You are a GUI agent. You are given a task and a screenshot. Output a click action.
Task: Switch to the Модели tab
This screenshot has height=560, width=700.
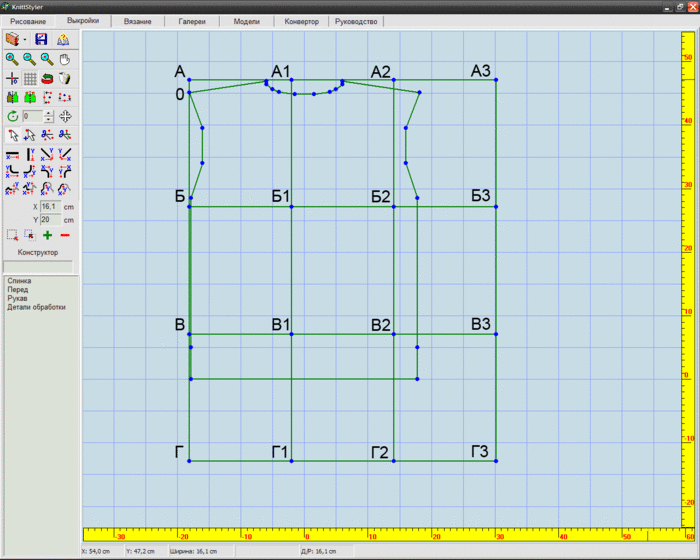click(x=246, y=21)
